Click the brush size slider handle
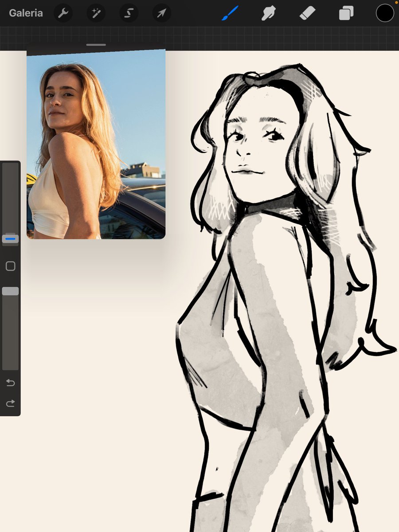This screenshot has height=532, width=399. [10, 239]
